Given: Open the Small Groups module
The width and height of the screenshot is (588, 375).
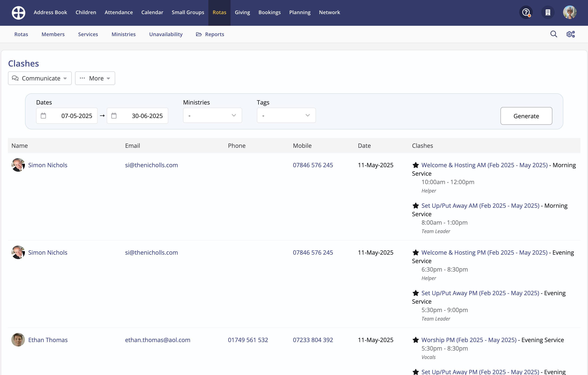Looking at the screenshot, I should click(188, 12).
